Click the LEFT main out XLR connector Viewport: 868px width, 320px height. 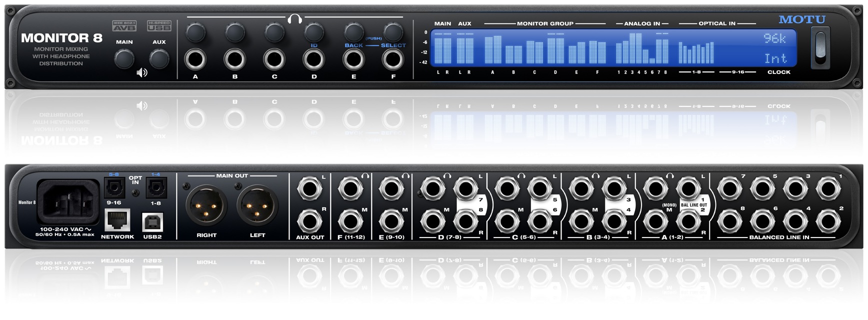(x=257, y=205)
